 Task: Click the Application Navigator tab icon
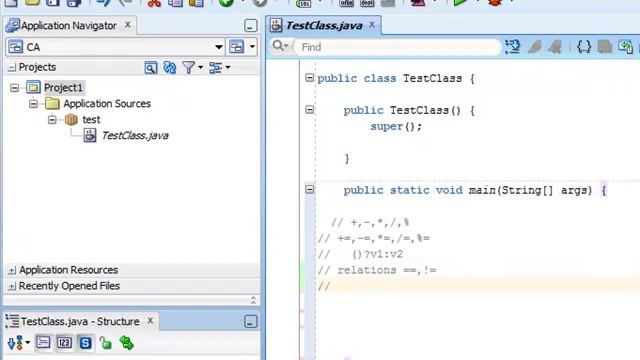13,25
